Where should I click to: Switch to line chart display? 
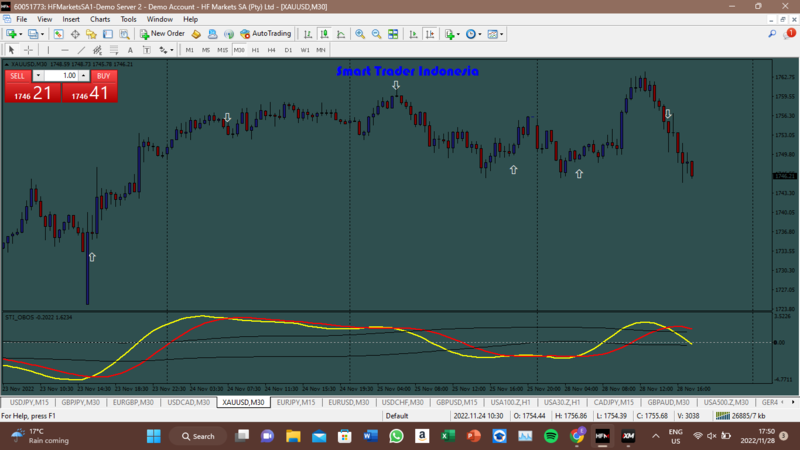tap(341, 34)
